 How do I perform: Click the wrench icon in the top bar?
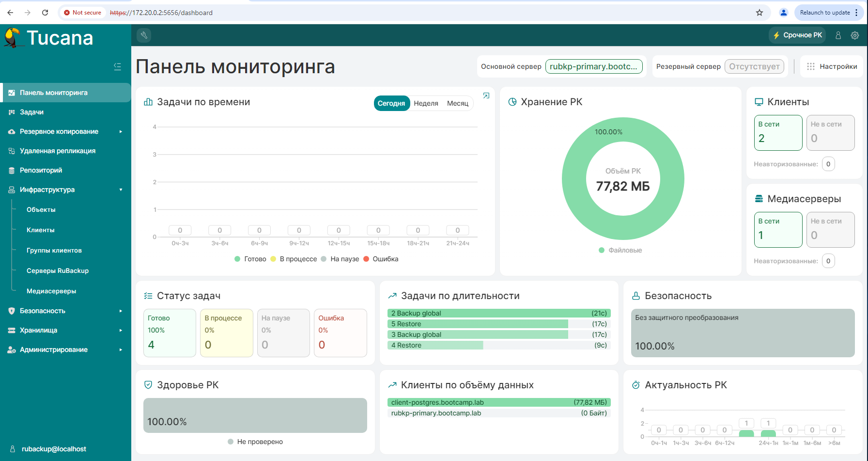(144, 35)
